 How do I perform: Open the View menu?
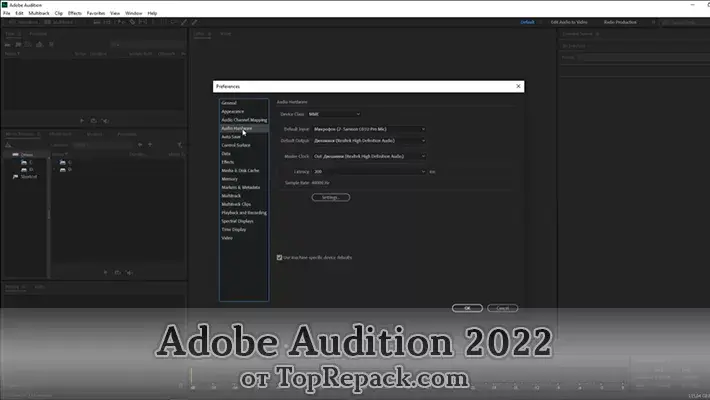coord(115,13)
